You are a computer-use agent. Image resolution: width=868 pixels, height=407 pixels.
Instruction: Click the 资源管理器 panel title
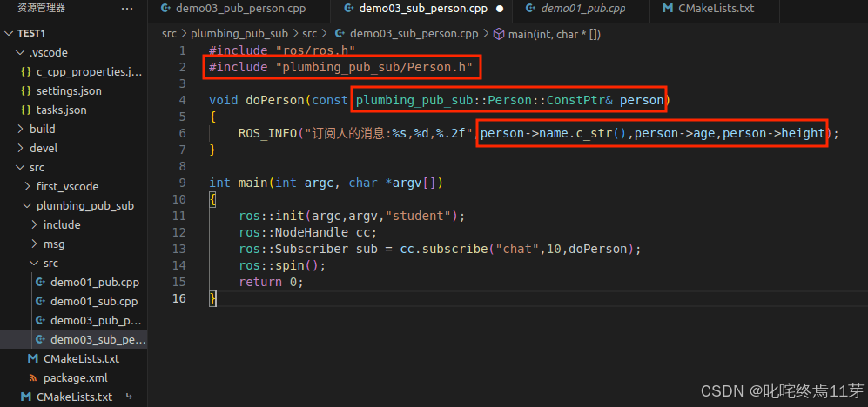click(41, 9)
